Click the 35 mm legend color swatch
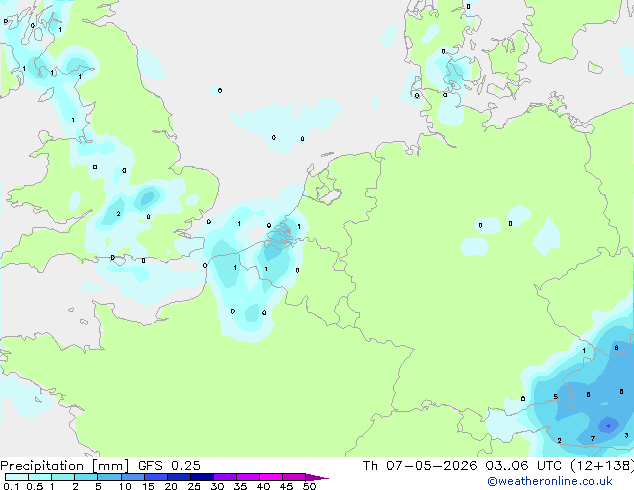The height and width of the screenshot is (490, 634). tap(247, 477)
